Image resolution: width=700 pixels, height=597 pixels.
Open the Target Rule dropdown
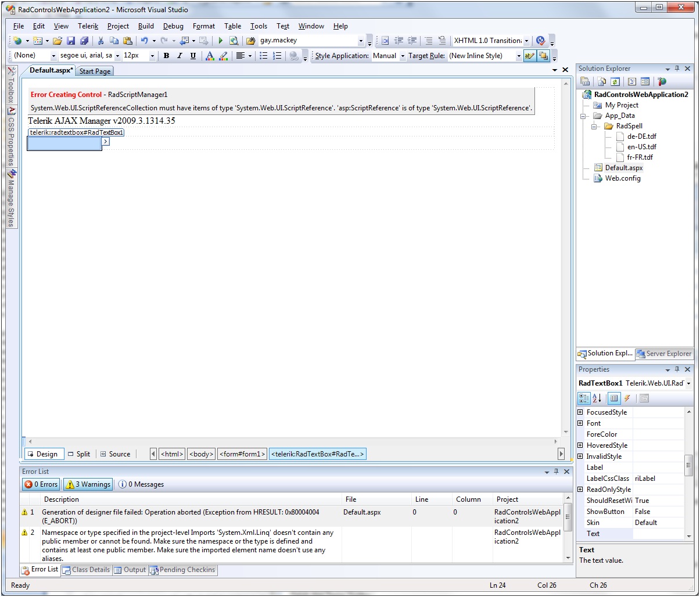[x=519, y=56]
